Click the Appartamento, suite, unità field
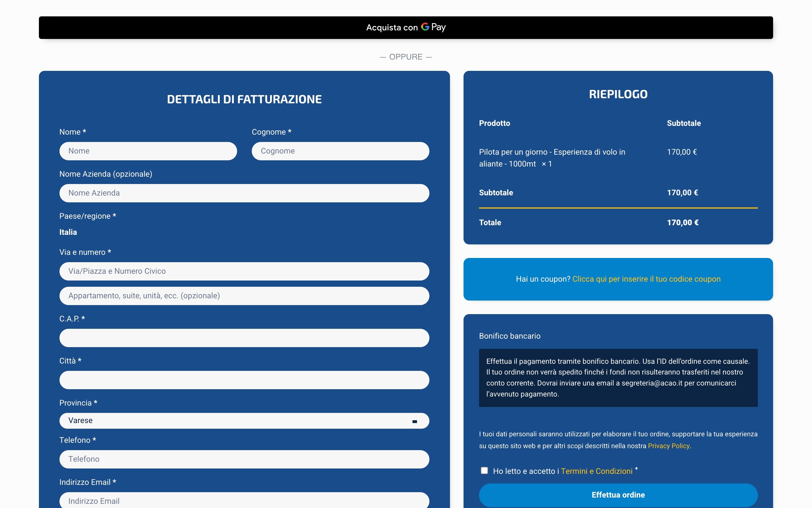Screen dimensions: 812x508 [x=244, y=296]
